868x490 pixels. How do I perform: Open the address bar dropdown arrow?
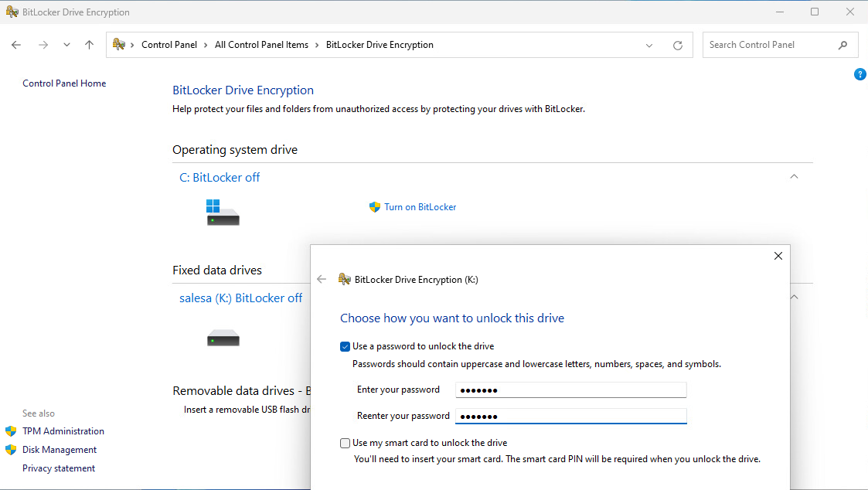click(649, 45)
